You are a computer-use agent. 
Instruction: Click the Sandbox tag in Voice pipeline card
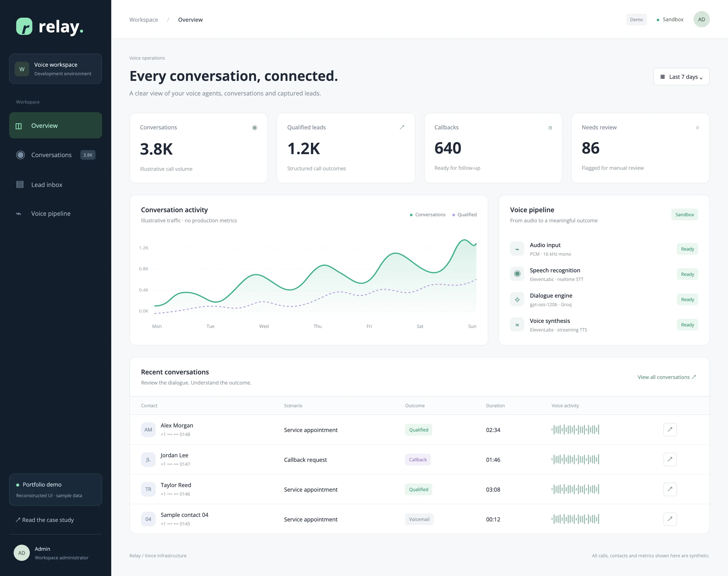(x=685, y=214)
